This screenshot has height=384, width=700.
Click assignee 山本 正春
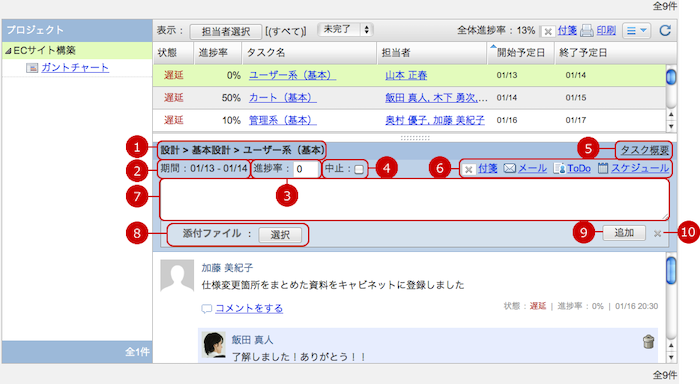406,75
